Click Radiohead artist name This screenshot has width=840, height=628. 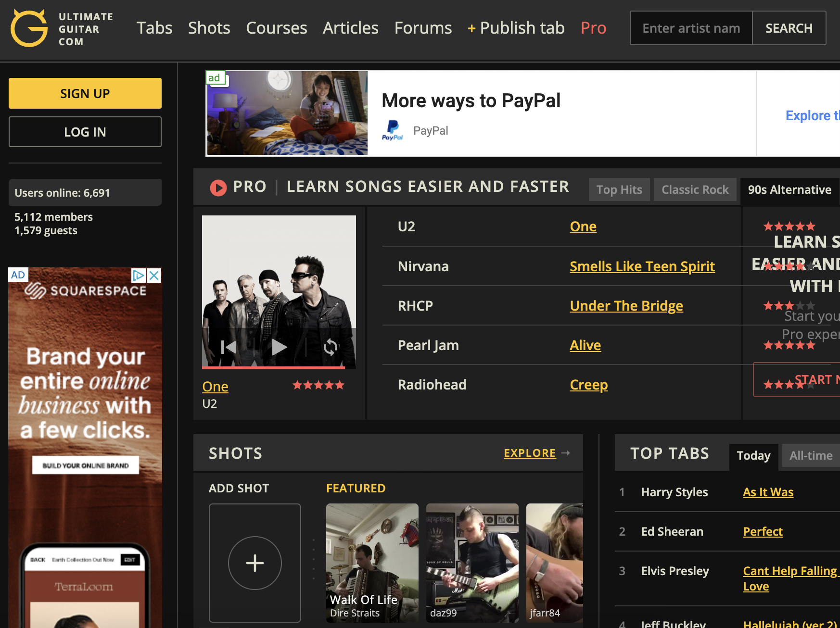(x=432, y=385)
